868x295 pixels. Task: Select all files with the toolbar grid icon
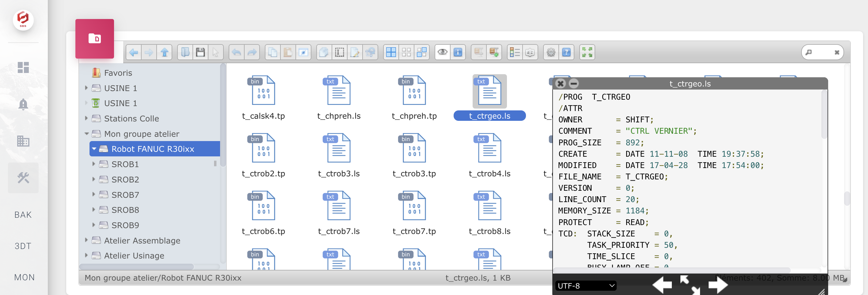[391, 52]
